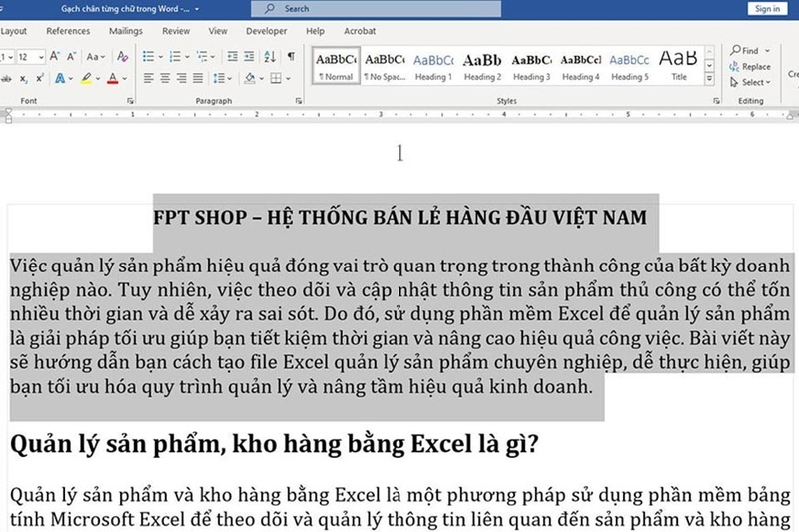Toggle subscript formatting
Screen dimensions: 799x532
tap(24, 79)
